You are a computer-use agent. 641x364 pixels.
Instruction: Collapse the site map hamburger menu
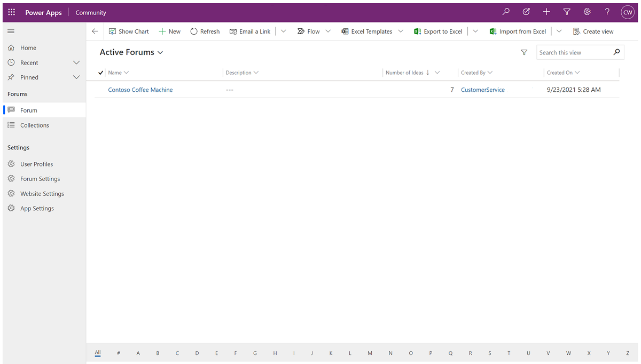coord(11,31)
